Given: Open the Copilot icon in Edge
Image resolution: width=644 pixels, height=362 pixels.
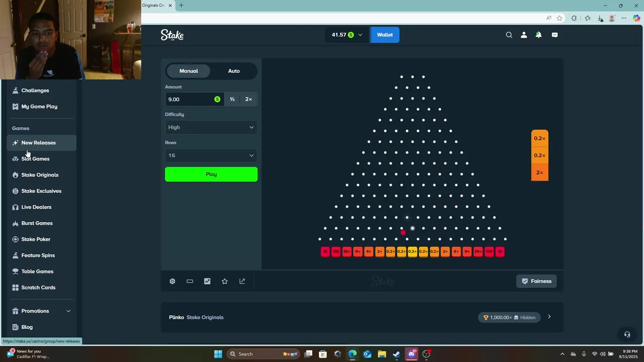Looking at the screenshot, I should 636,18.
